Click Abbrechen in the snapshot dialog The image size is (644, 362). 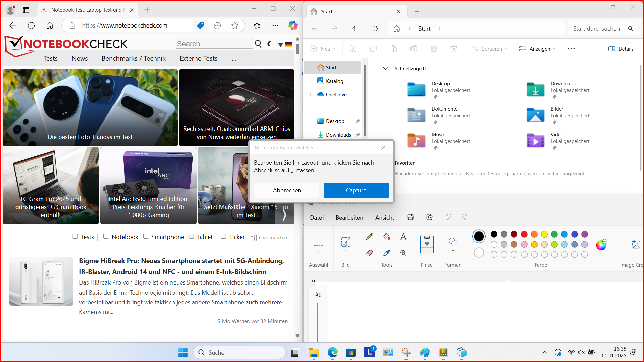tap(287, 190)
